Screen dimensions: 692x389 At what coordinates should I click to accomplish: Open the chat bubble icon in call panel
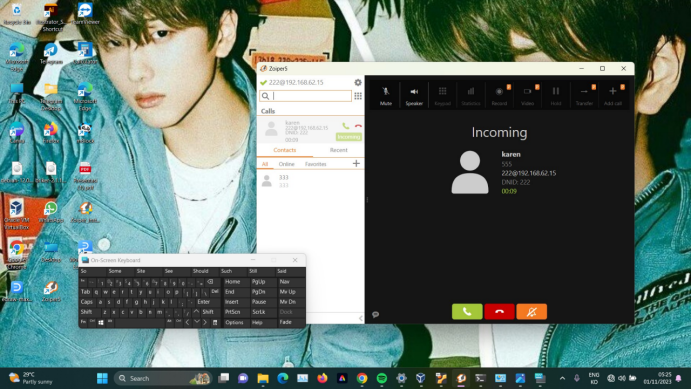pyautogui.click(x=376, y=314)
